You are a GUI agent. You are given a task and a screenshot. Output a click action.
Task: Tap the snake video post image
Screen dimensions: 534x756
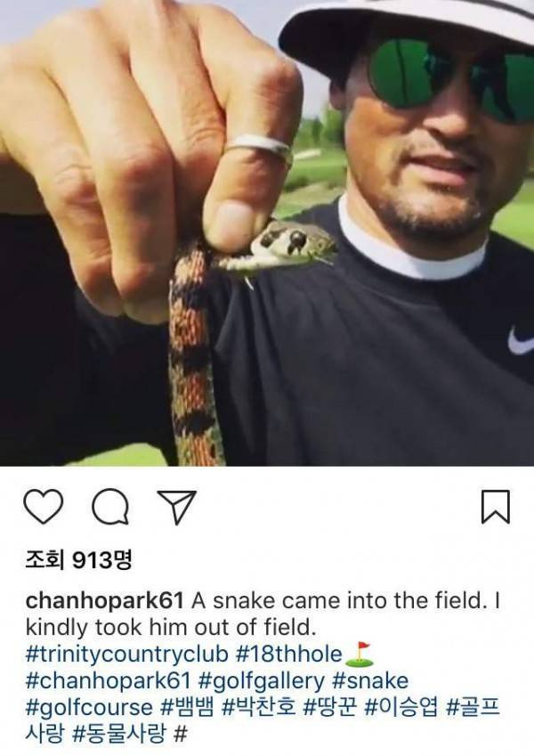[x=267, y=233]
